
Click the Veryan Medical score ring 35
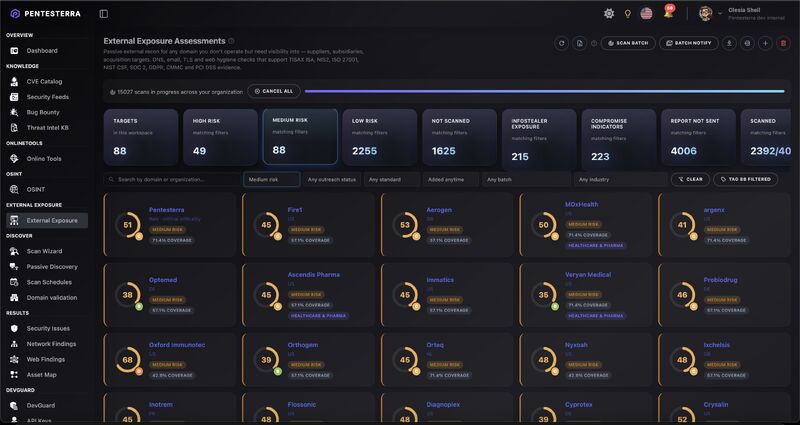pos(544,294)
